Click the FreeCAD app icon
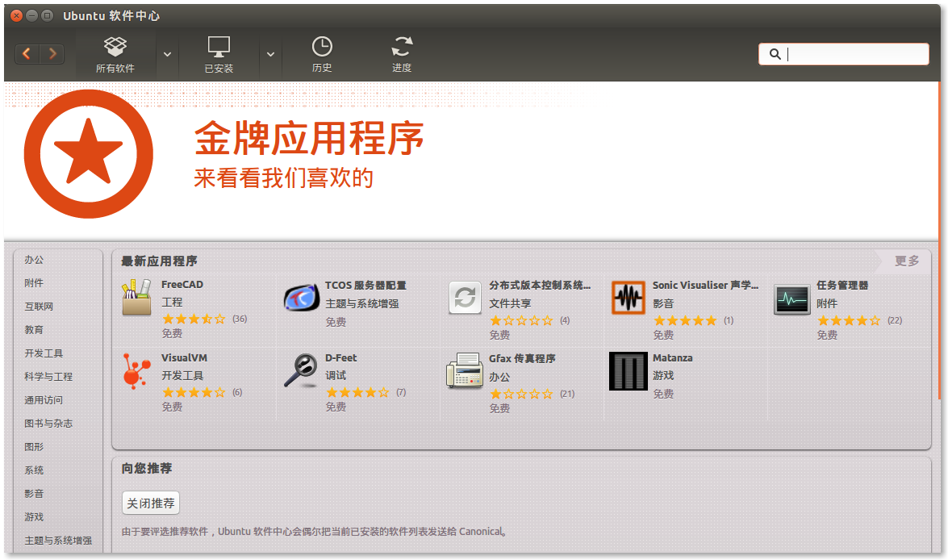The image size is (948, 560). pos(136,298)
